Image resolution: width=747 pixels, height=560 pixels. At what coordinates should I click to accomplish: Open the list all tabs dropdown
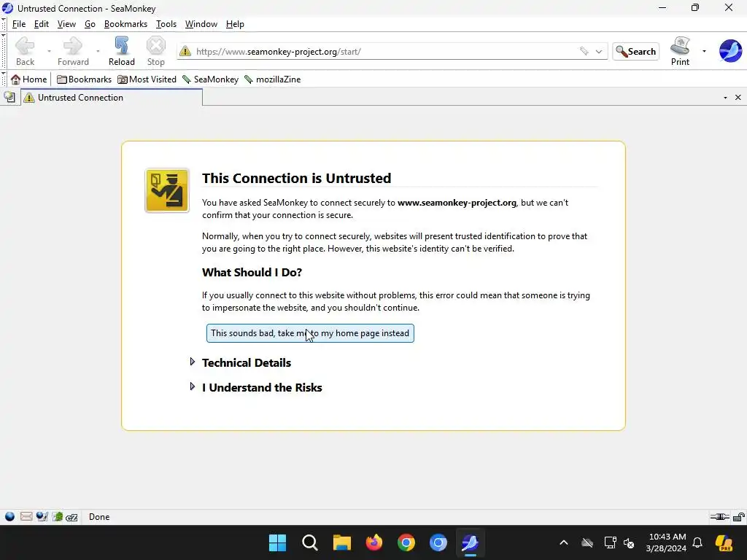click(725, 98)
